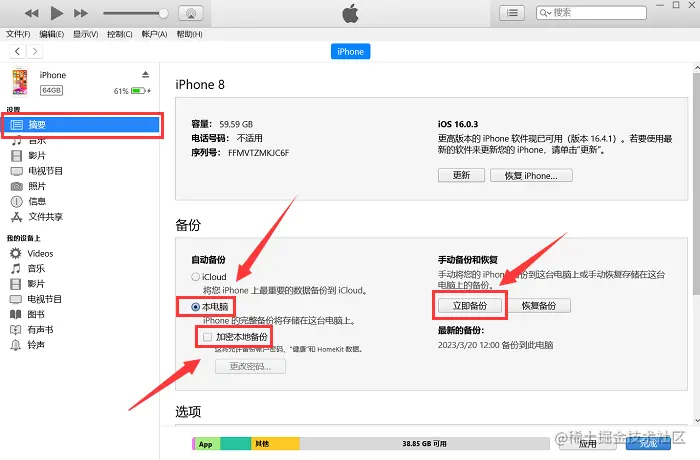Image resolution: width=700 pixels, height=460 pixels.
Task: Click the 更改密码... button
Action: [x=250, y=366]
